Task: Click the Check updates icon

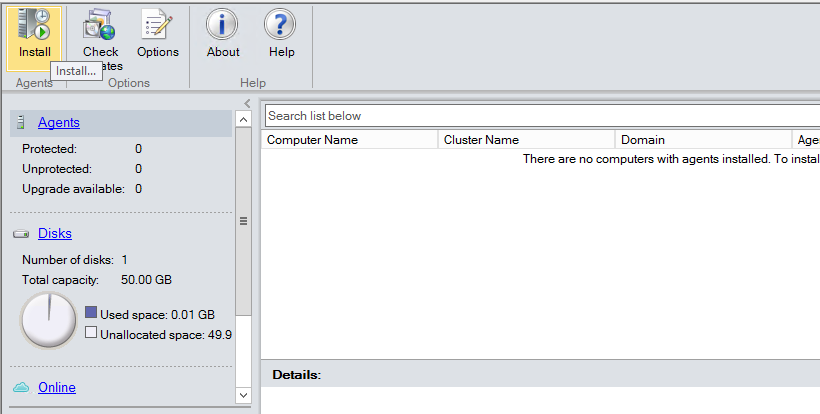Action: pos(99,25)
